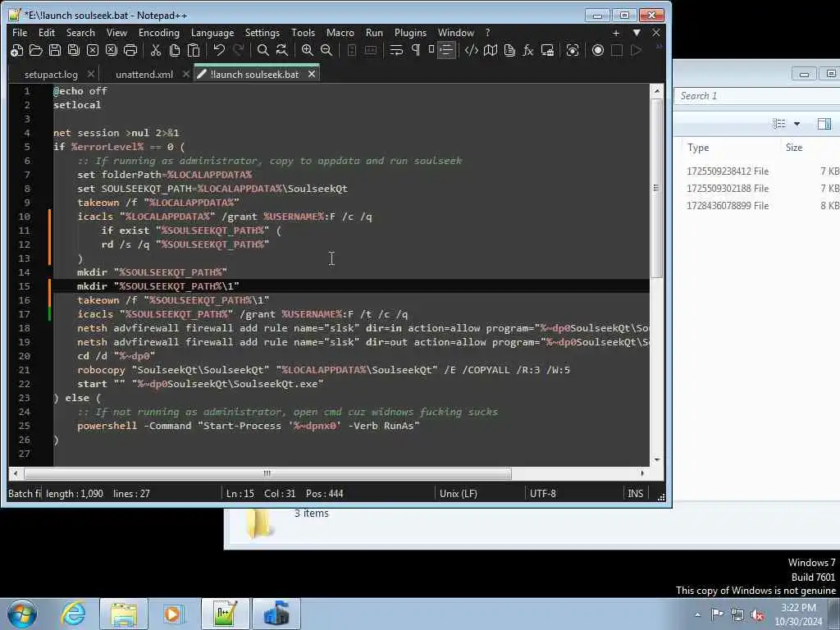
Task: Toggle word wrap toolbar icon
Action: pyautogui.click(x=396, y=50)
